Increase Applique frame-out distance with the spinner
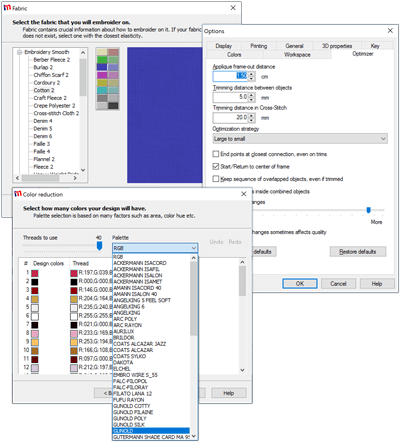The width and height of the screenshot is (400, 442). tap(252, 74)
